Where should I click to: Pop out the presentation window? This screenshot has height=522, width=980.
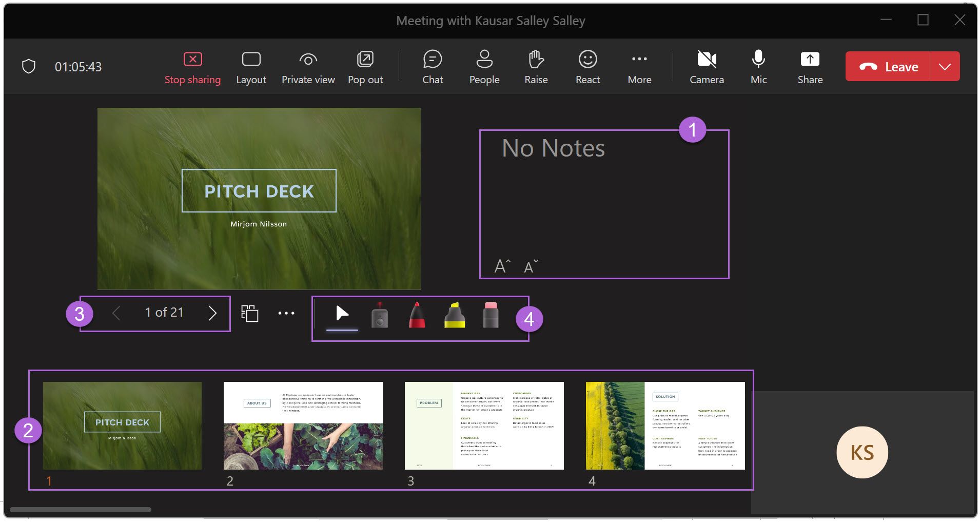point(365,66)
